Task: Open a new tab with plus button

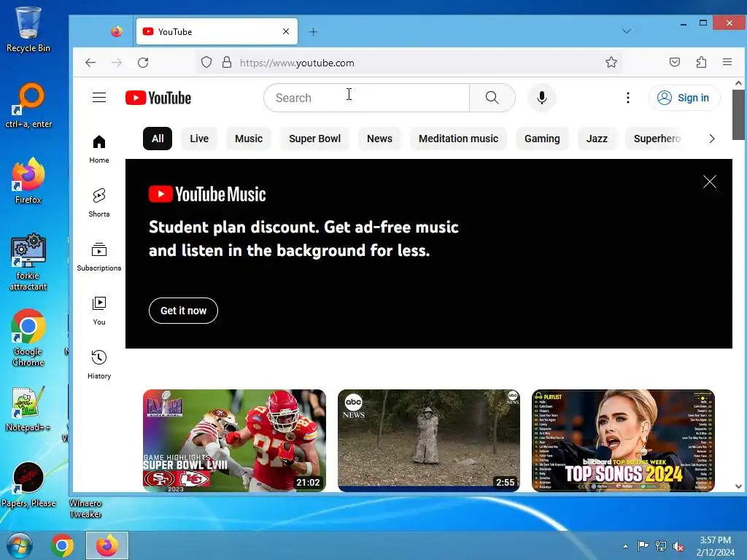Action: click(x=313, y=31)
